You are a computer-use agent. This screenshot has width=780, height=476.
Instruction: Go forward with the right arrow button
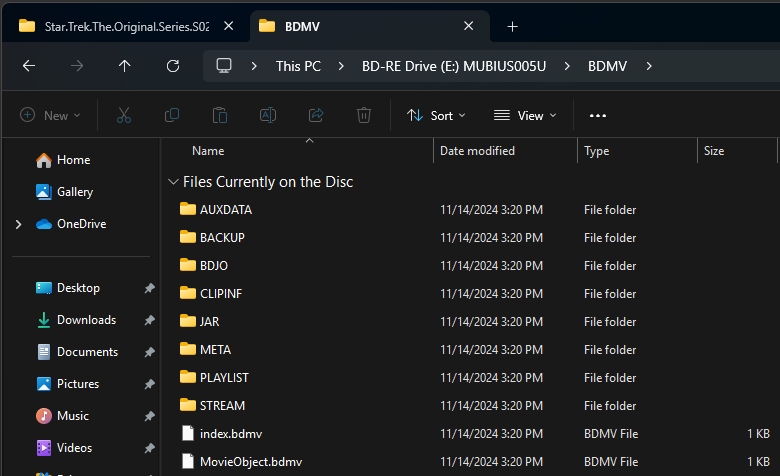77,66
